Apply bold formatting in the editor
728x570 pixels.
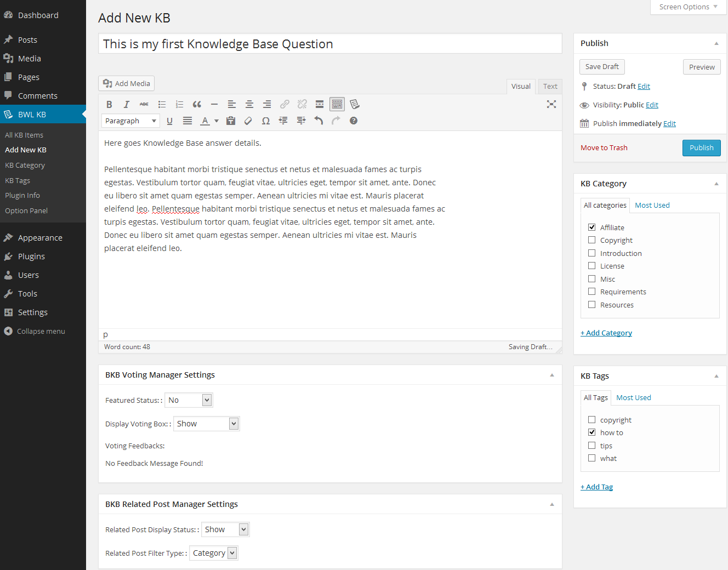[109, 104]
